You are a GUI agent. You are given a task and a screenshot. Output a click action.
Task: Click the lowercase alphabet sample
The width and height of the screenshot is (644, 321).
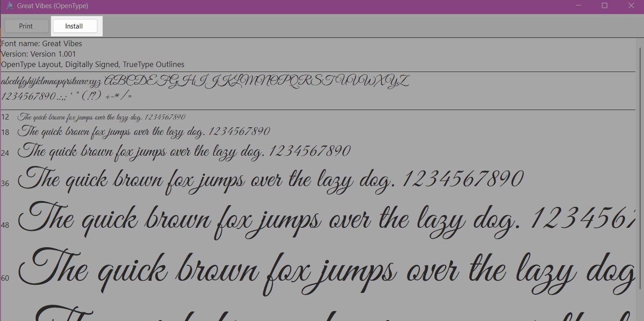click(x=51, y=82)
